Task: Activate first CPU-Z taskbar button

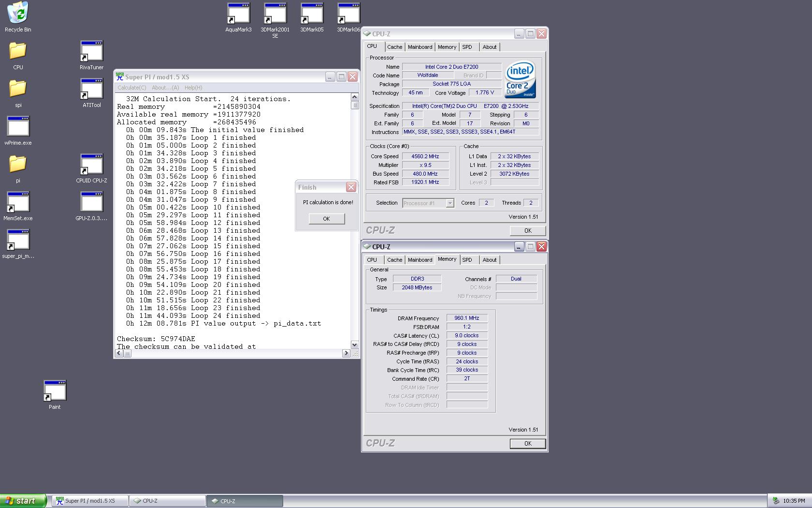Action: (167, 501)
